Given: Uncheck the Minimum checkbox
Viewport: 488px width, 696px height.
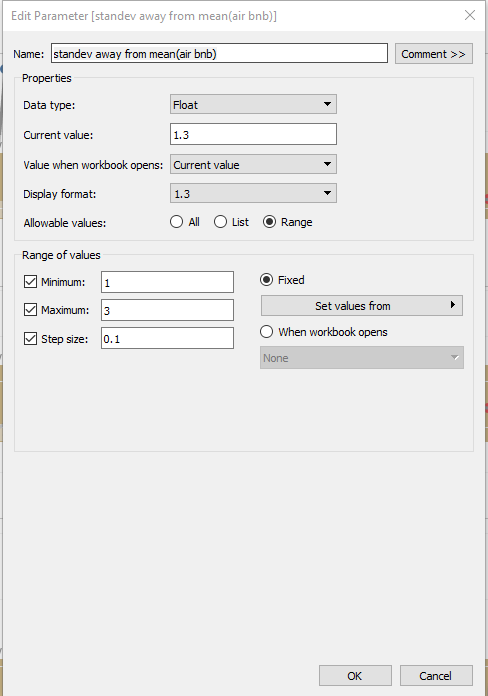Looking at the screenshot, I should (x=30, y=282).
